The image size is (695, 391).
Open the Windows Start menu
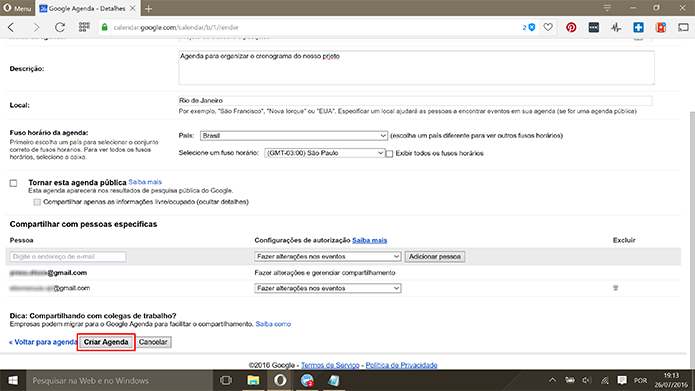click(x=13, y=380)
